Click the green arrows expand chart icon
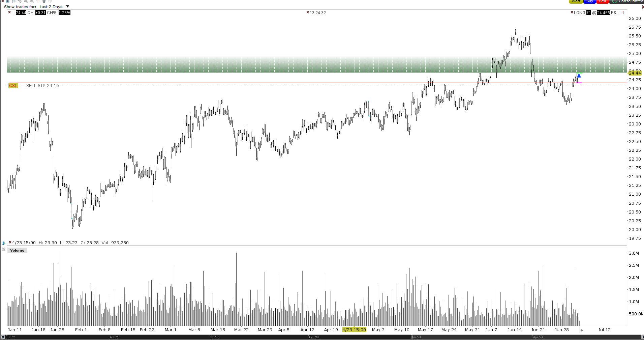The width and height of the screenshot is (644, 340). [x=44, y=1]
